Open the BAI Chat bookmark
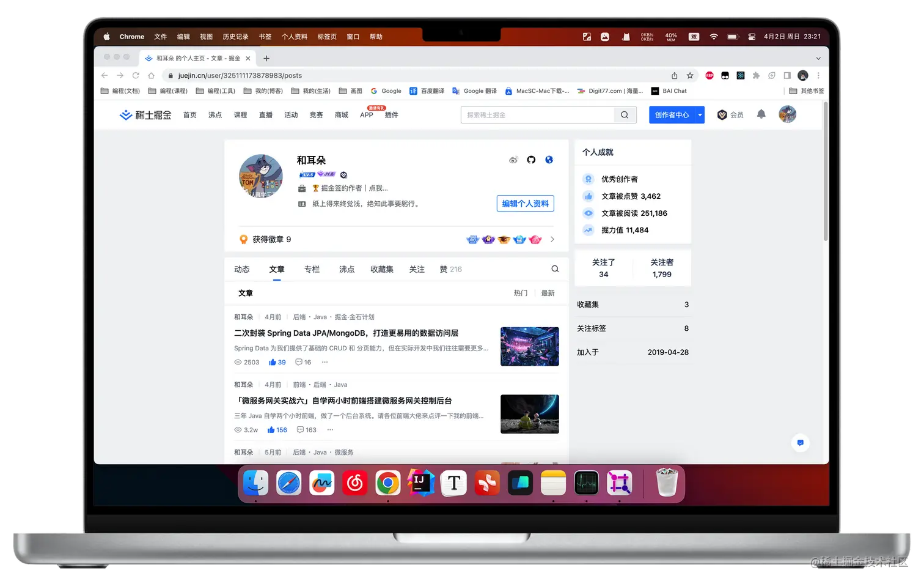Image resolution: width=924 pixels, height=584 pixels. 669,91
